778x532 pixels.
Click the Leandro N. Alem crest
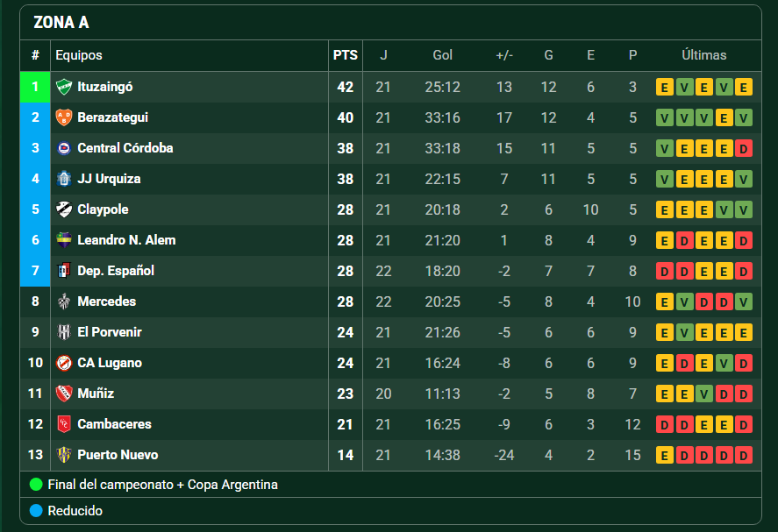64,240
